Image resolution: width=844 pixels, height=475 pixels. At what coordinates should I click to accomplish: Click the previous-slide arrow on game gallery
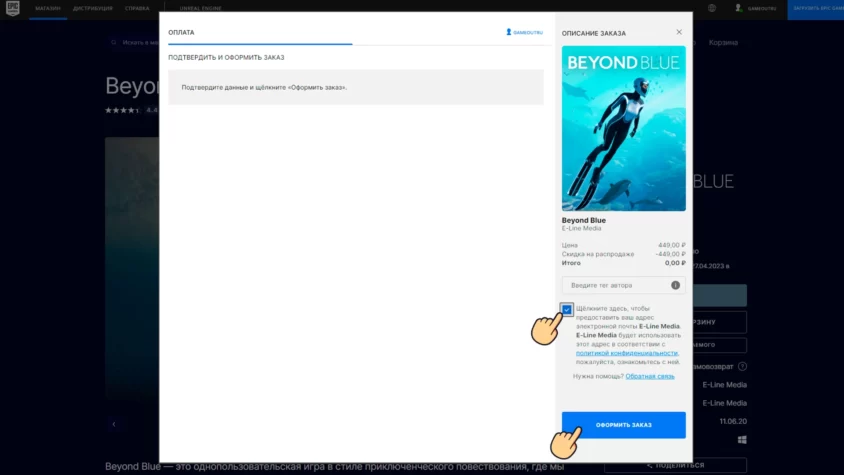tap(114, 424)
